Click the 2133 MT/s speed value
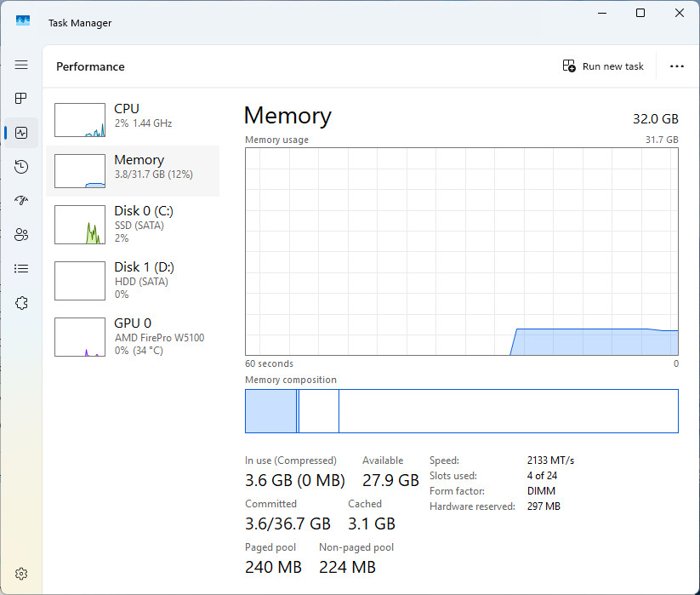 [550, 461]
